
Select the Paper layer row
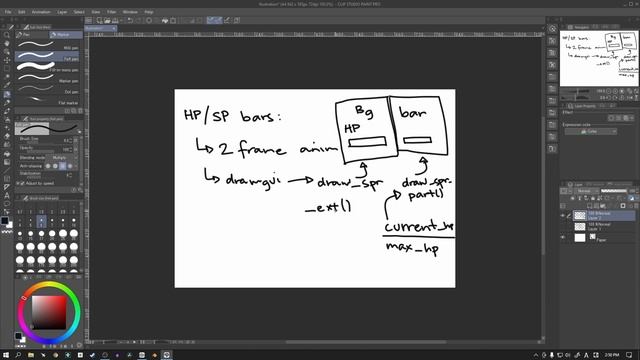(604, 238)
